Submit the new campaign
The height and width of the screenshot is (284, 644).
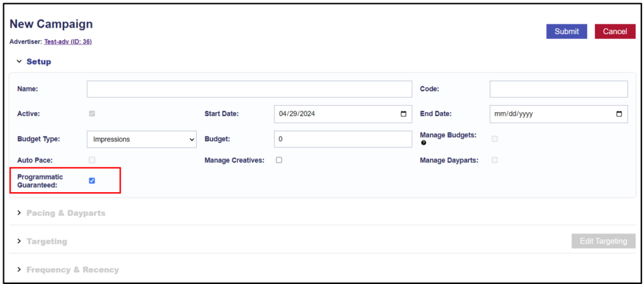tap(567, 31)
